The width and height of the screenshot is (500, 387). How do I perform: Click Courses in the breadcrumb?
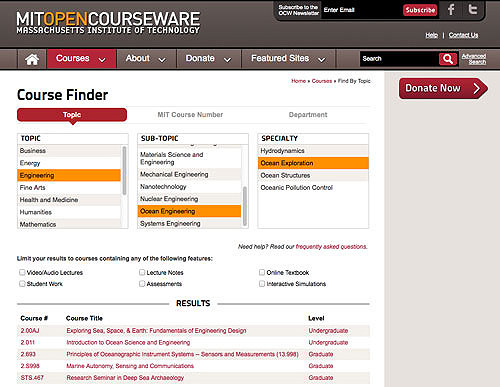(x=322, y=81)
